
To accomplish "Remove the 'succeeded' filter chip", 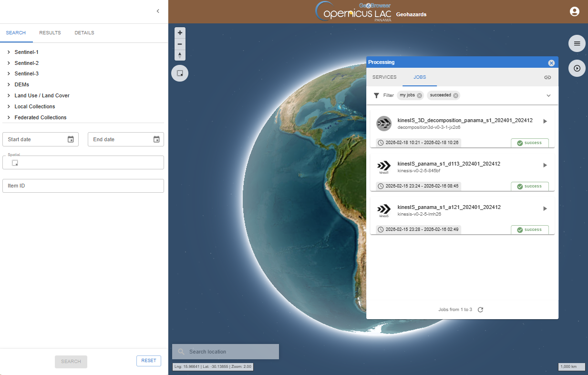I will (x=456, y=95).
